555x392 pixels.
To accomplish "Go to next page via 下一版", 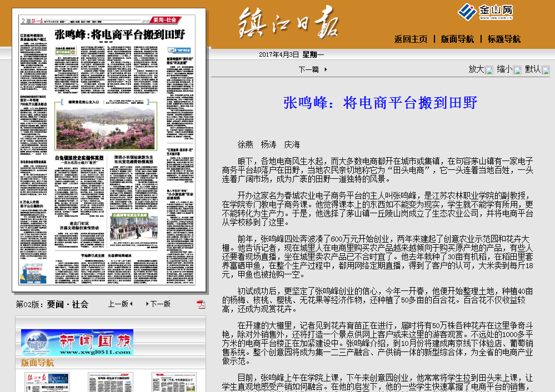I will click(x=160, y=304).
